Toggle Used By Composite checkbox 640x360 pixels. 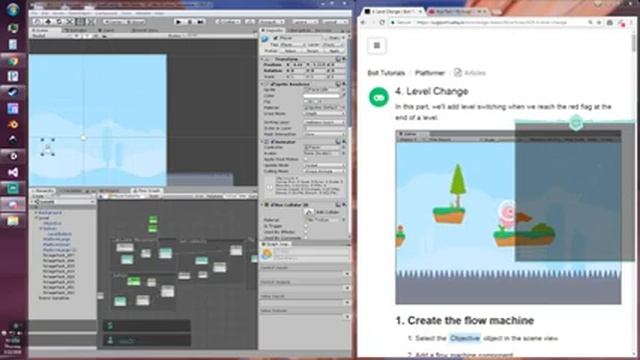click(x=306, y=238)
